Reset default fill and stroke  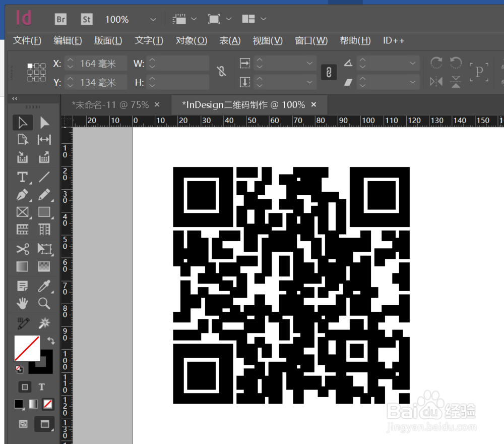(x=19, y=369)
